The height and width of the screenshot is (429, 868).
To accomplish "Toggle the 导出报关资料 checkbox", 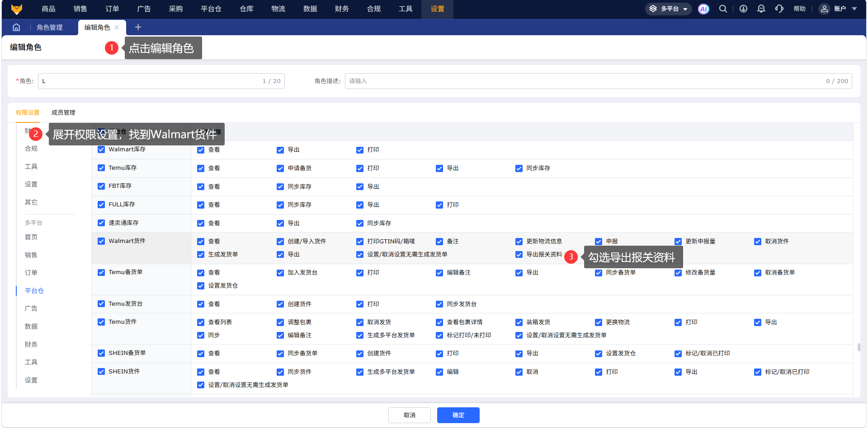I will [x=519, y=255].
